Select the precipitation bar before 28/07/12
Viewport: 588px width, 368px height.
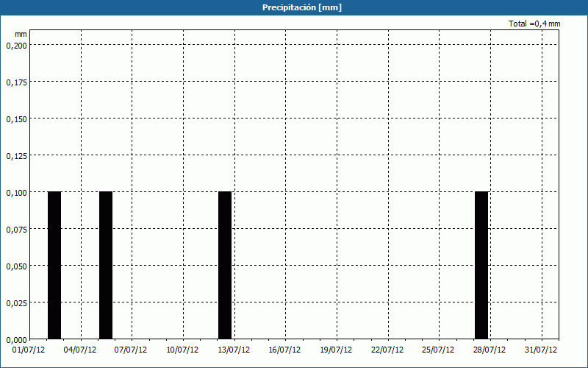[x=481, y=265]
